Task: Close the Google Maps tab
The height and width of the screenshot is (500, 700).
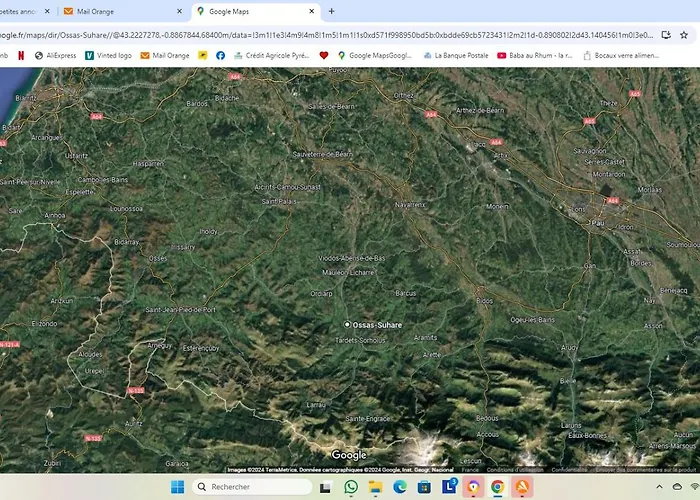Action: point(312,12)
